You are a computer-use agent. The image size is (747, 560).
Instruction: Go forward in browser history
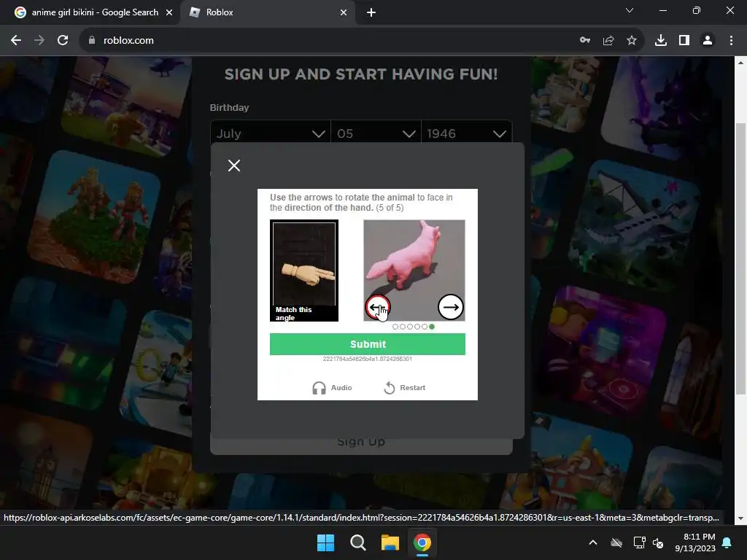click(x=39, y=41)
